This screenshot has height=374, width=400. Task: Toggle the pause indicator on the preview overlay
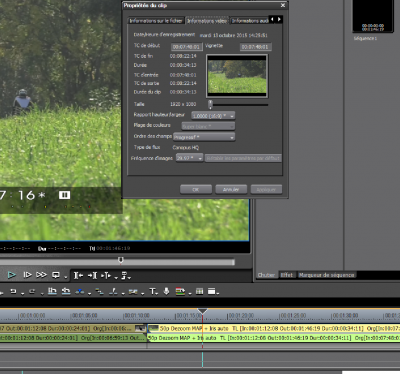(64, 195)
